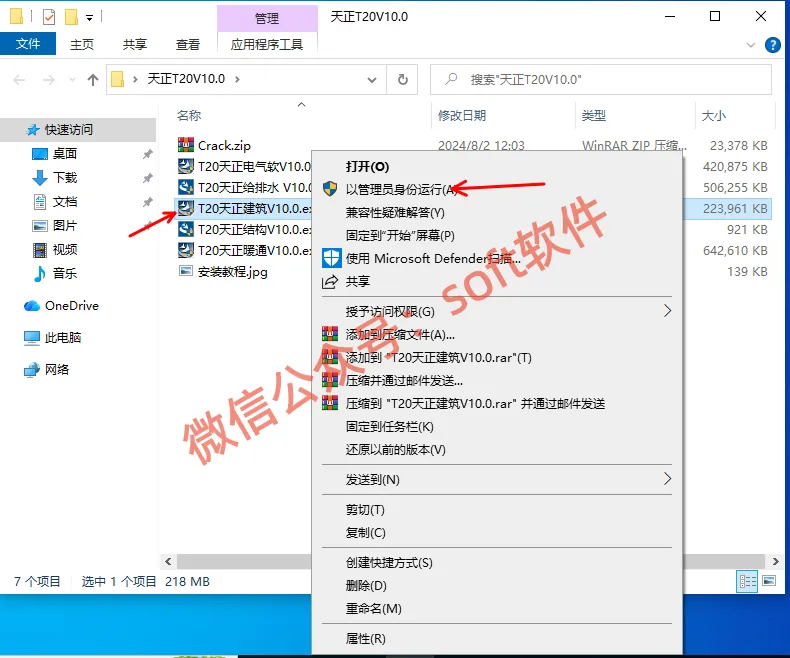Choose 删除(D) in the context menu
Image resolution: width=790 pixels, height=658 pixels.
pyautogui.click(x=497, y=585)
